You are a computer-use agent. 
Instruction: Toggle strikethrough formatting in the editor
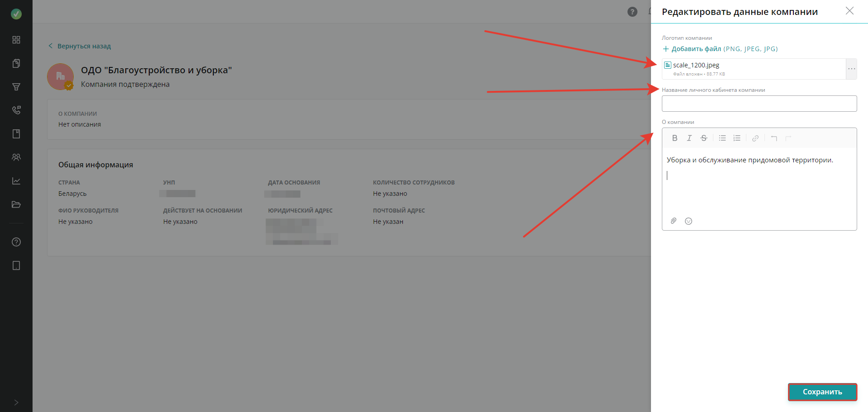click(x=703, y=138)
